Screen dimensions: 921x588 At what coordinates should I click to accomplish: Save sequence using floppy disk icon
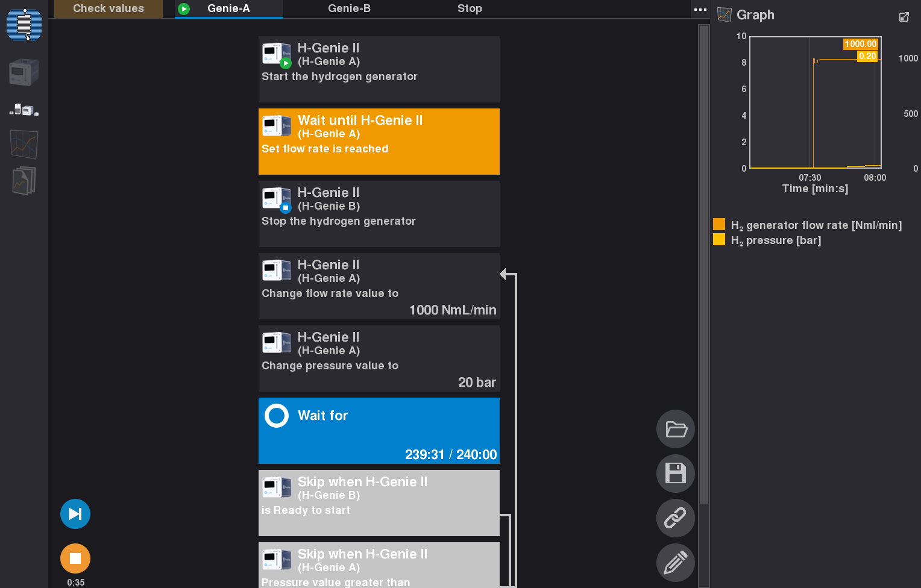click(x=676, y=474)
